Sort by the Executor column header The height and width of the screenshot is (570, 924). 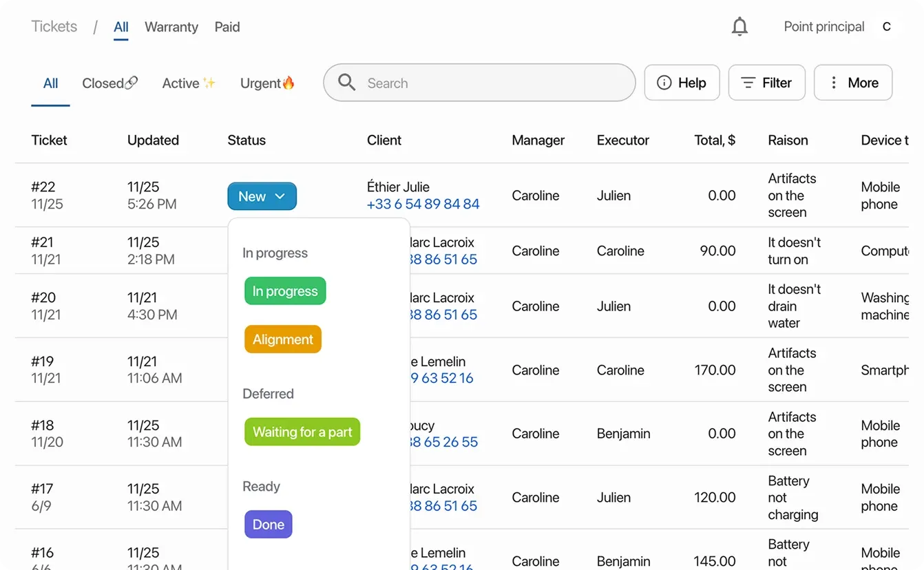pos(623,140)
